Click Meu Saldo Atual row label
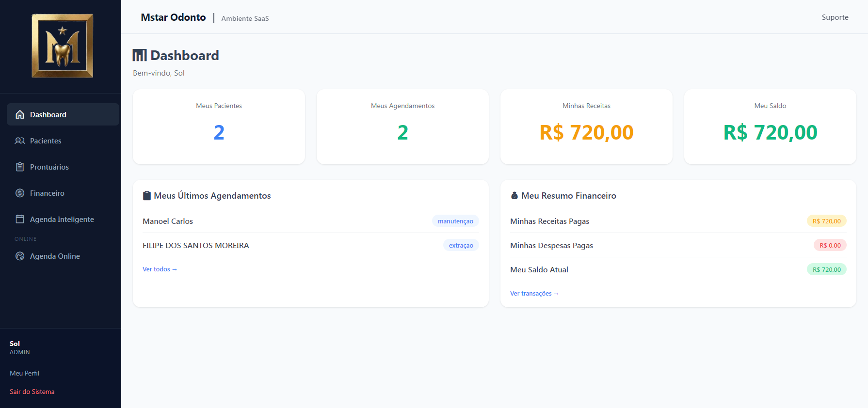Image resolution: width=868 pixels, height=408 pixels. (x=539, y=269)
